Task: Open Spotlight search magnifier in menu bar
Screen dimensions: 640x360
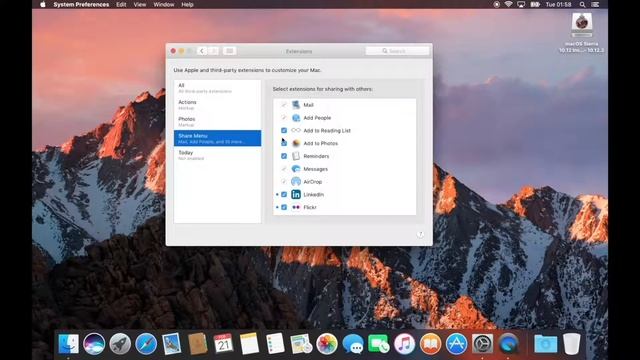Action: click(582, 4)
